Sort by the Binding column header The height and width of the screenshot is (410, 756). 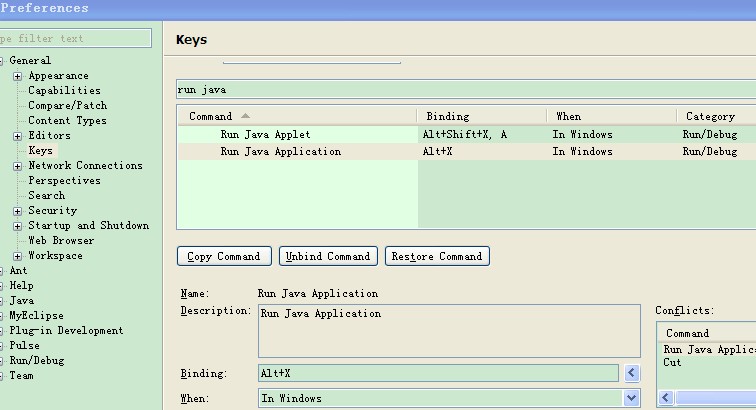pyautogui.click(x=447, y=116)
